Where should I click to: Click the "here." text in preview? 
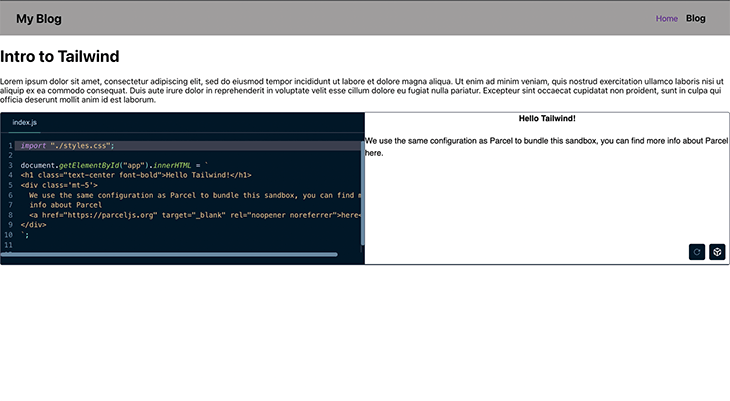tap(374, 153)
